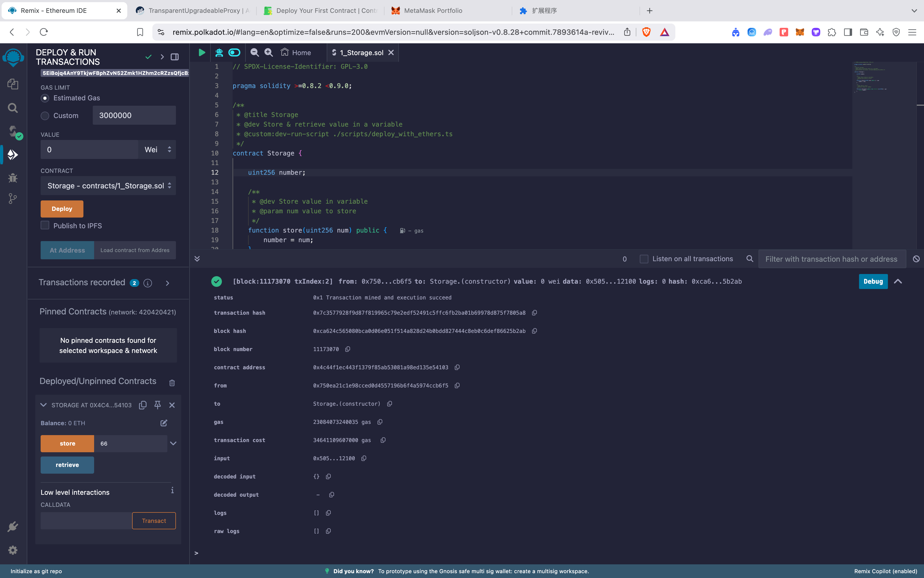This screenshot has width=924, height=578.
Task: Click the retrieve function button
Action: click(x=67, y=465)
